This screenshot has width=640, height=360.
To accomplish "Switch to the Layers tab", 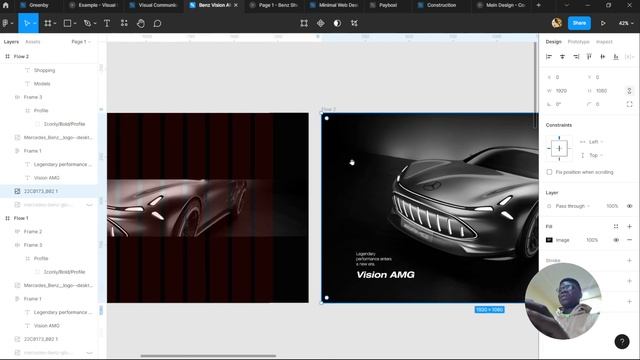I will (x=11, y=42).
